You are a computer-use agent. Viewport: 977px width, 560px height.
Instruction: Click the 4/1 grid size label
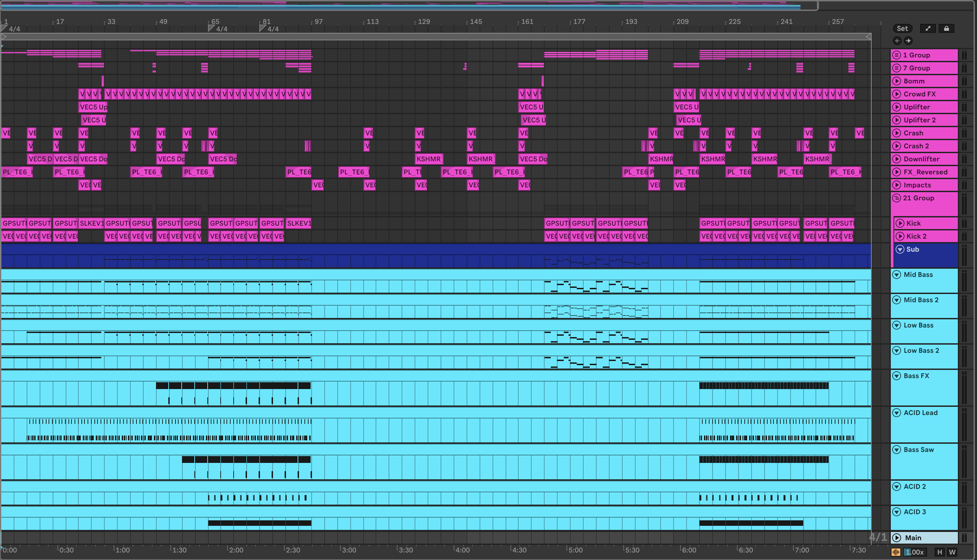878,537
